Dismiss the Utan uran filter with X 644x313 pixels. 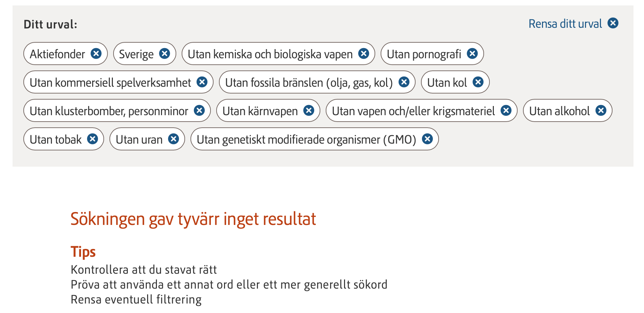[174, 139]
